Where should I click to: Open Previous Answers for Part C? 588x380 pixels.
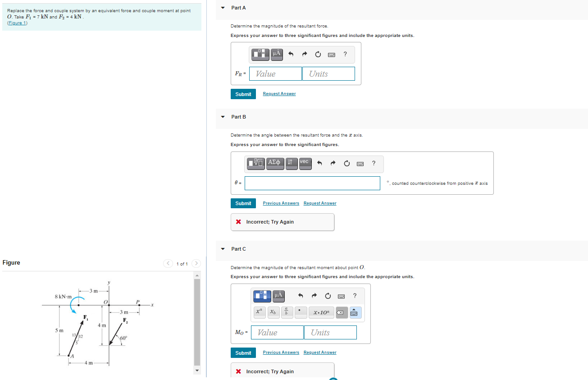pyautogui.click(x=281, y=352)
